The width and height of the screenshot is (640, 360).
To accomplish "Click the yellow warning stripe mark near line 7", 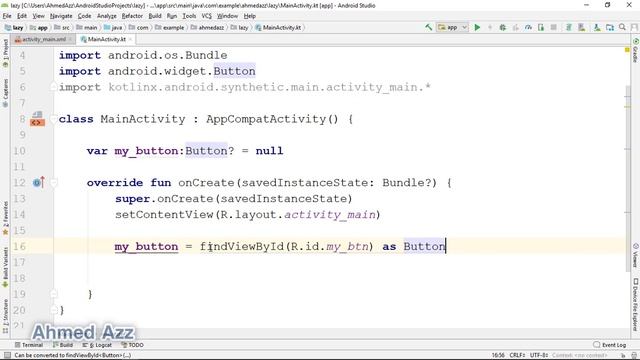I will [x=627, y=107].
